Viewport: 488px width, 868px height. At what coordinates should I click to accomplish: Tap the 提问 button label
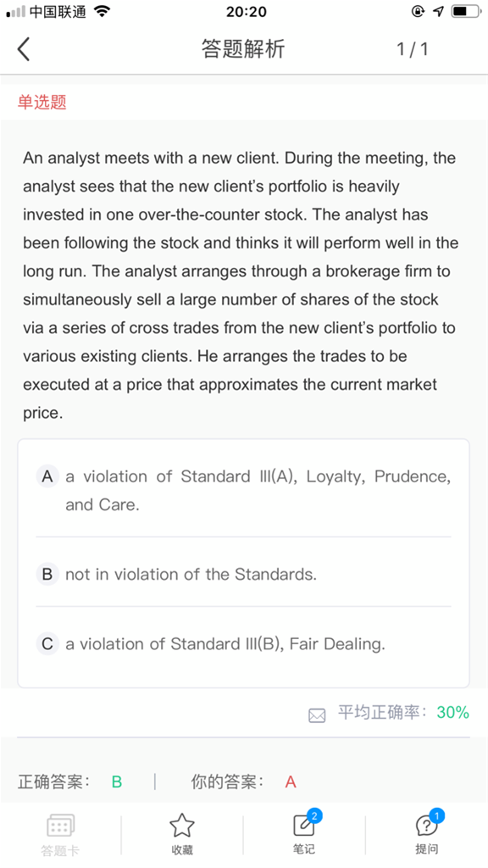[x=426, y=849]
